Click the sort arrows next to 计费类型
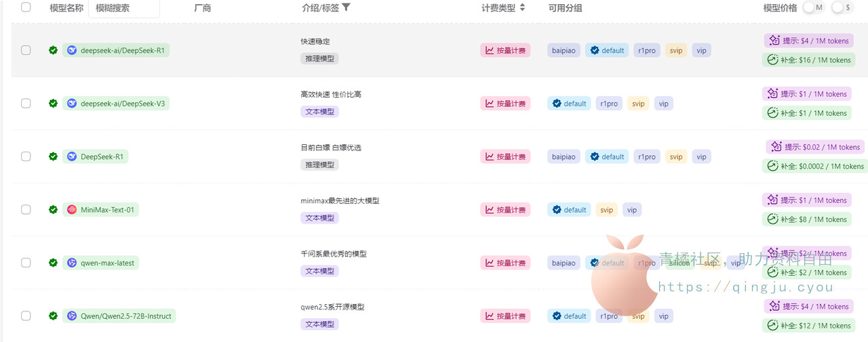 (x=522, y=8)
